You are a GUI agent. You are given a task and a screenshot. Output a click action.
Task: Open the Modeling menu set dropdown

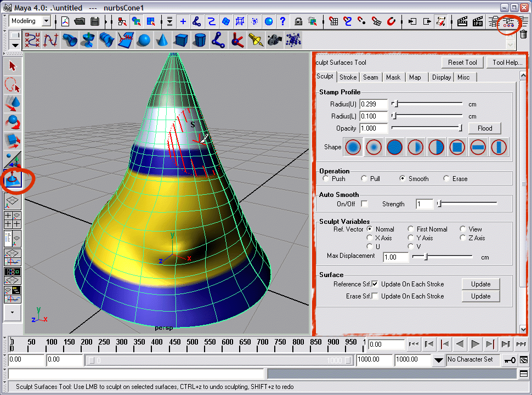[46, 21]
